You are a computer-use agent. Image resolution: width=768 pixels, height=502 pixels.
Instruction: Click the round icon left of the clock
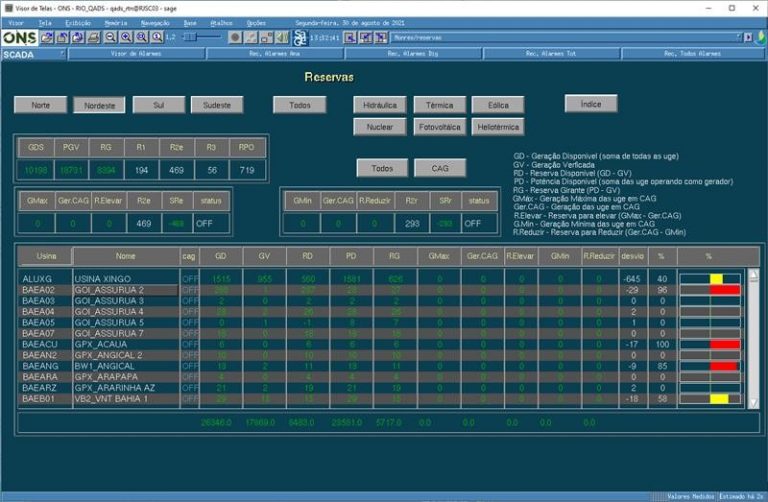[299, 37]
